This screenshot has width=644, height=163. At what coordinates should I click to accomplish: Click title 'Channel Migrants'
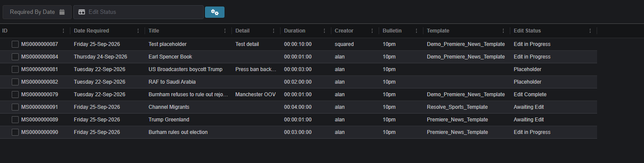pyautogui.click(x=169, y=107)
